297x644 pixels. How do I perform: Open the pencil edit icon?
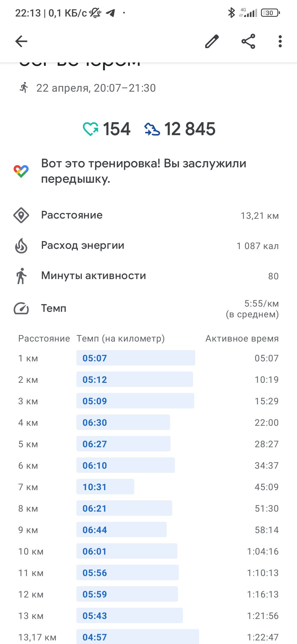(212, 42)
